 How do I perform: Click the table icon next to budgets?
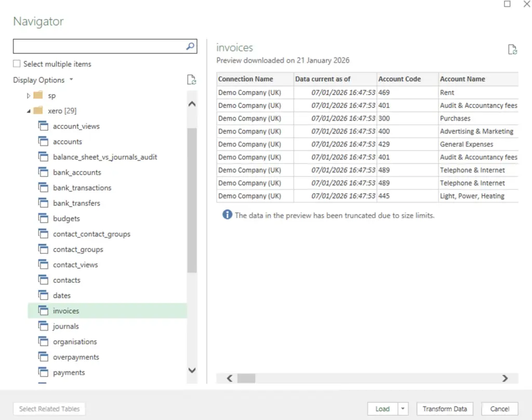point(43,218)
